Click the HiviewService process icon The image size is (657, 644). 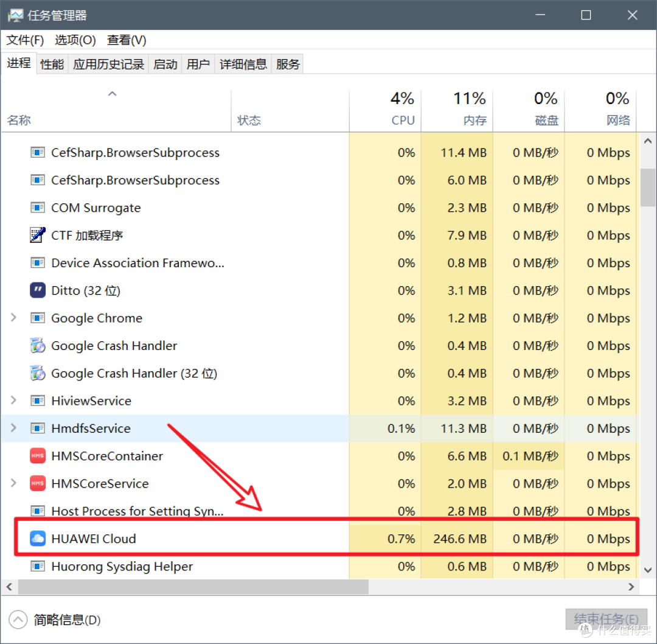[x=38, y=401]
